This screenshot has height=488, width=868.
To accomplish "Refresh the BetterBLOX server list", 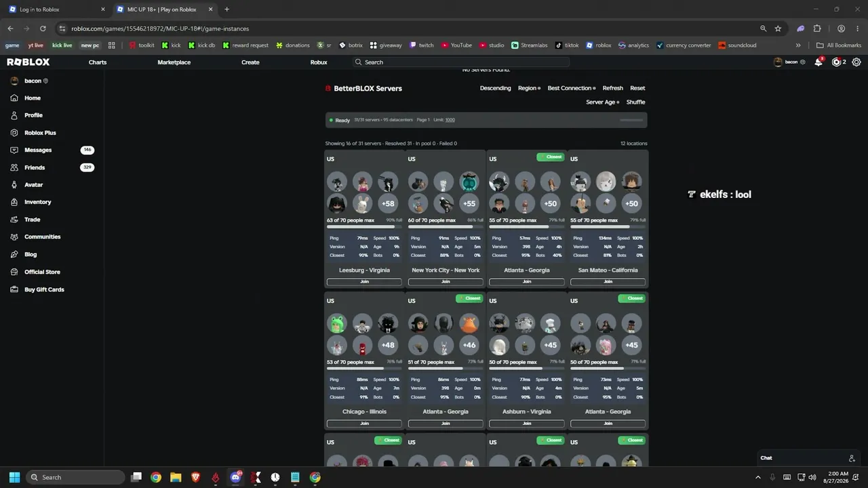I will click(613, 88).
